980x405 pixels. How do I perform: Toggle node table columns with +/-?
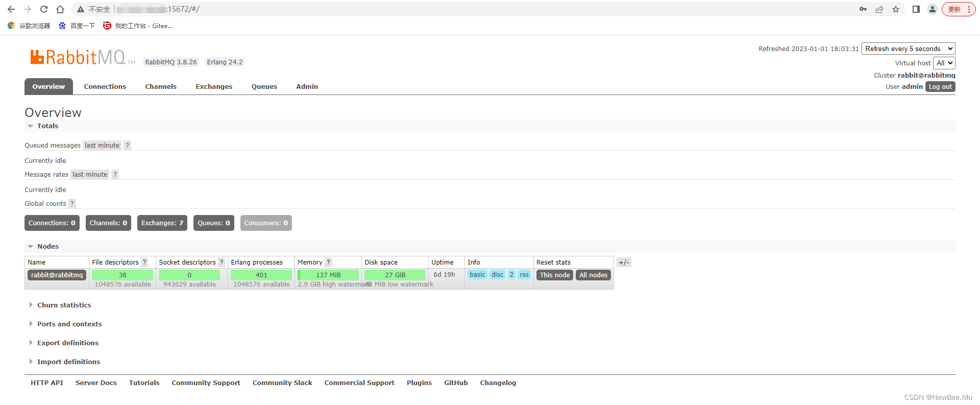(624, 263)
